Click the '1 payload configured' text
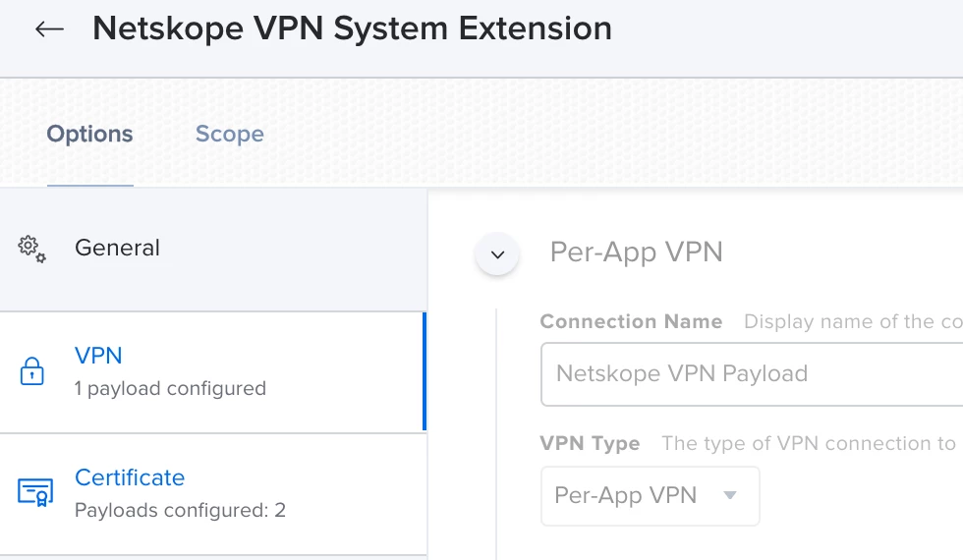The image size is (963, 560). tap(170, 389)
